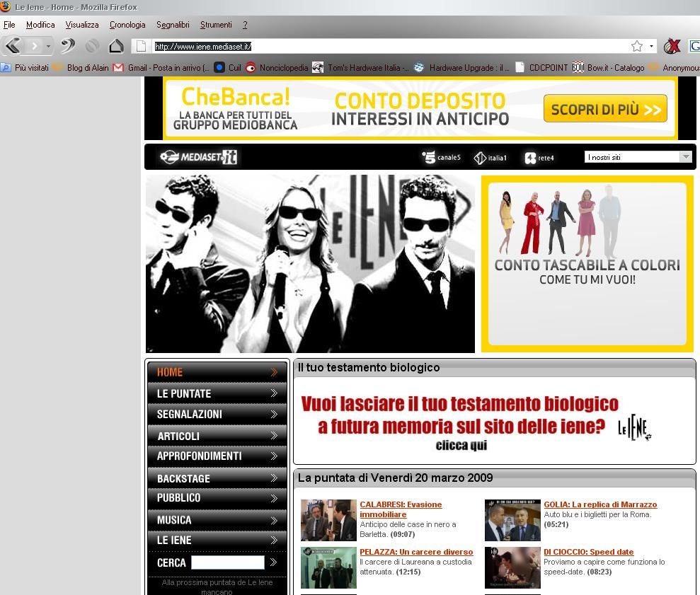700x595 pixels.
Task: Click the Le Iene logo in testamento banner
Action: coord(634,429)
